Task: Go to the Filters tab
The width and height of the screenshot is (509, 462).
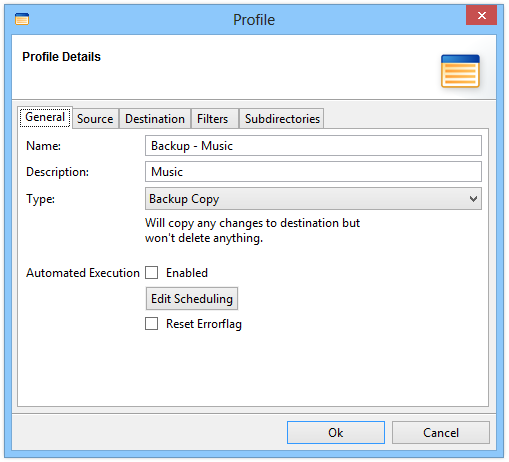Action: pos(212,119)
